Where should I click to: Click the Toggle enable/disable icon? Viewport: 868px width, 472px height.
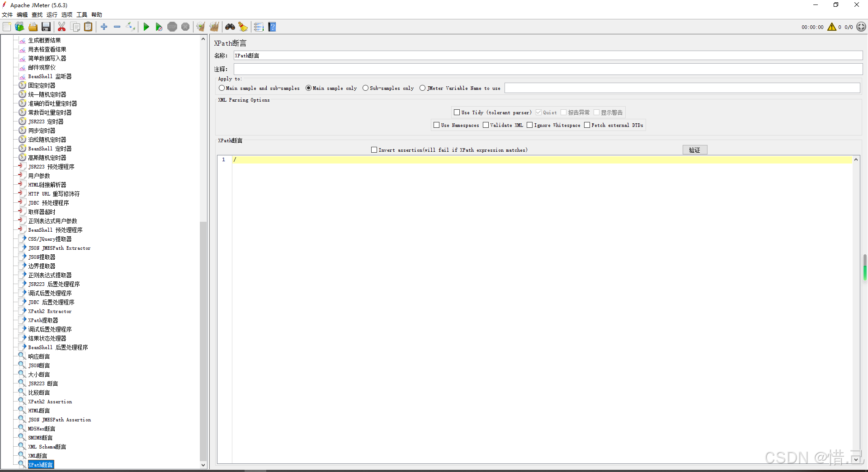click(130, 27)
